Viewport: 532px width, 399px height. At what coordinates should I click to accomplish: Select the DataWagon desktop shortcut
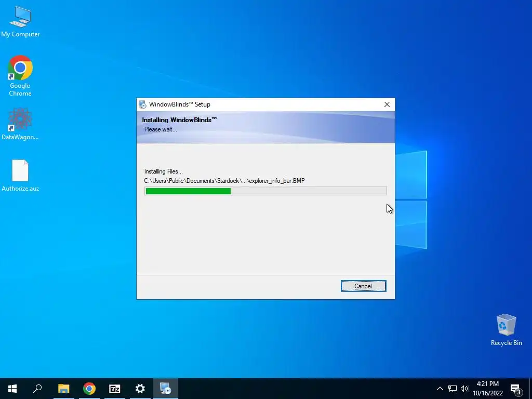coord(20,124)
